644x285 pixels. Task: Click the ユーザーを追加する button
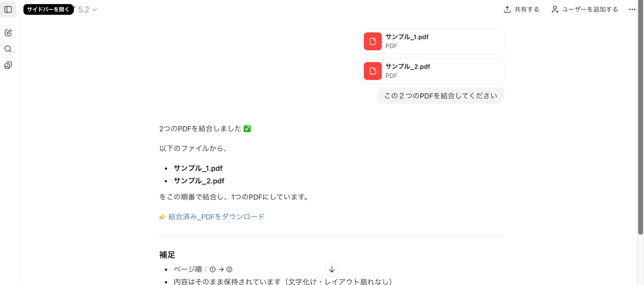click(x=585, y=9)
